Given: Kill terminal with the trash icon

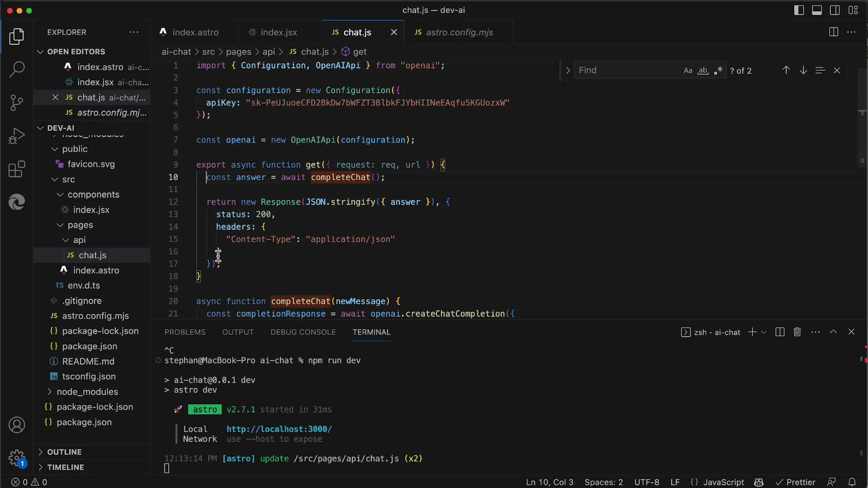Looking at the screenshot, I should click(797, 332).
